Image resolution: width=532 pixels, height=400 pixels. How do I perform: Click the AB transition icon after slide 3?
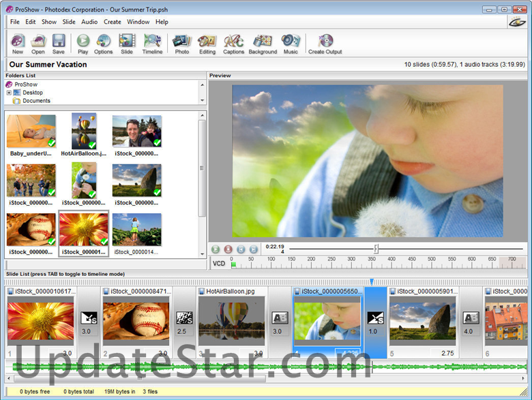click(x=280, y=318)
